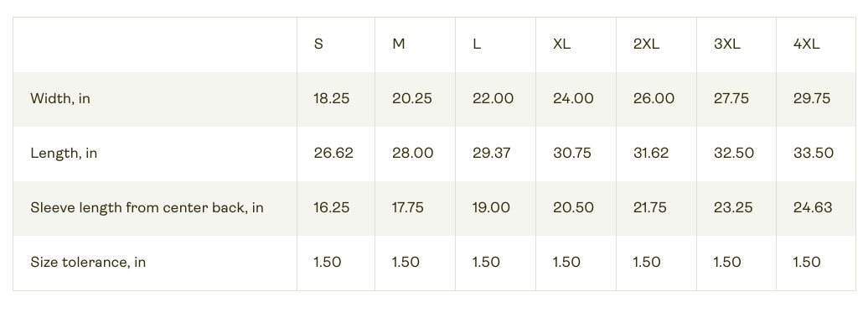Screen dimensions: 868x313
Task: Select the length value 33.50 for 4XL
Action: point(814,154)
